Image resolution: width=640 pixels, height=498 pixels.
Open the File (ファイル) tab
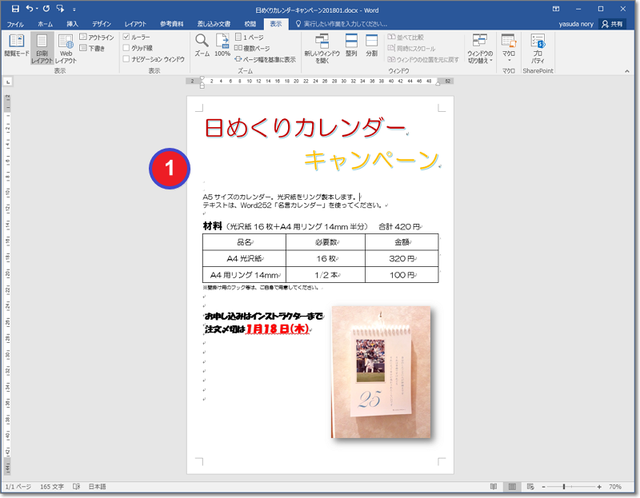[16, 22]
